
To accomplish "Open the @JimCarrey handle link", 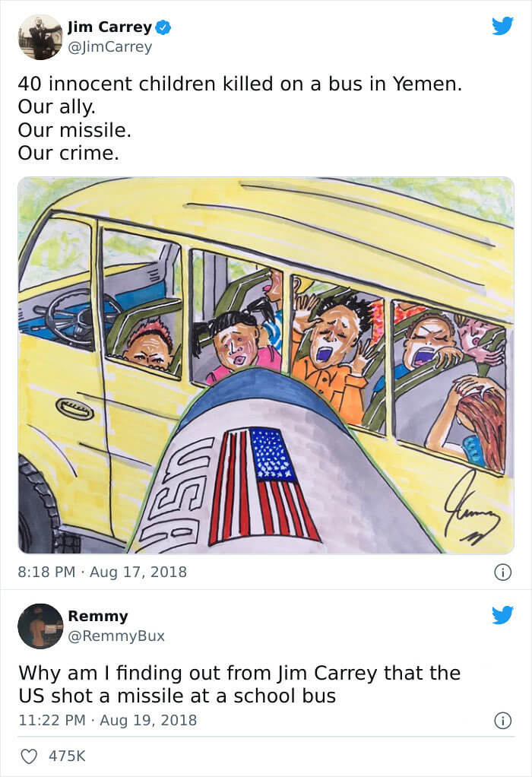I will coord(109,47).
